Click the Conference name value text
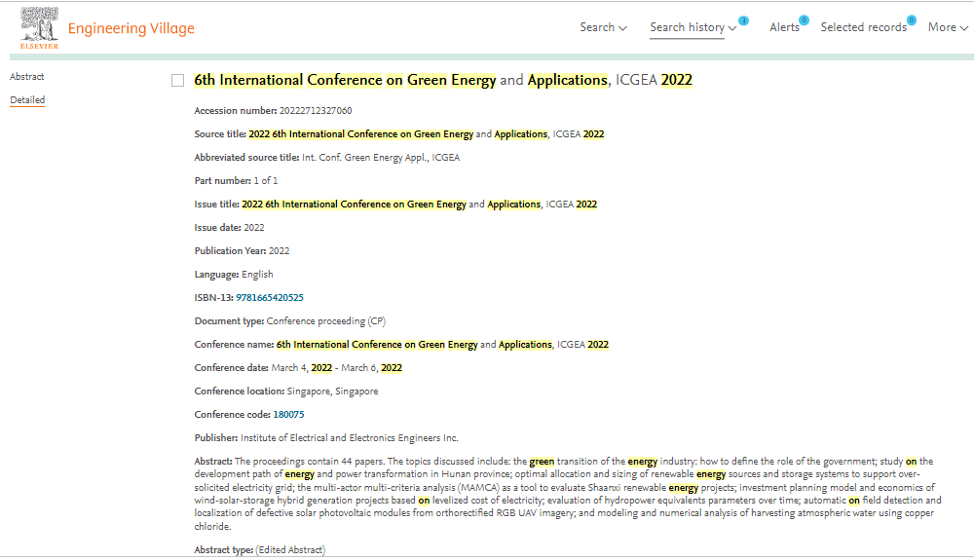Screen dimensions: 974x560 pos(442,345)
